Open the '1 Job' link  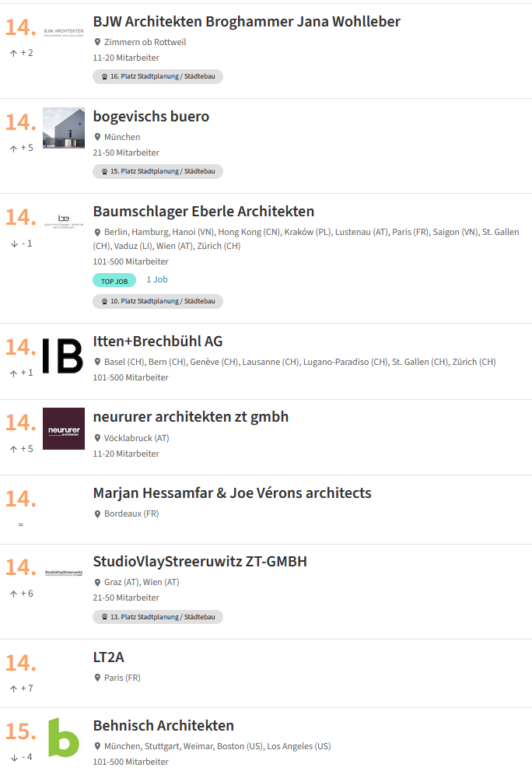(x=157, y=279)
